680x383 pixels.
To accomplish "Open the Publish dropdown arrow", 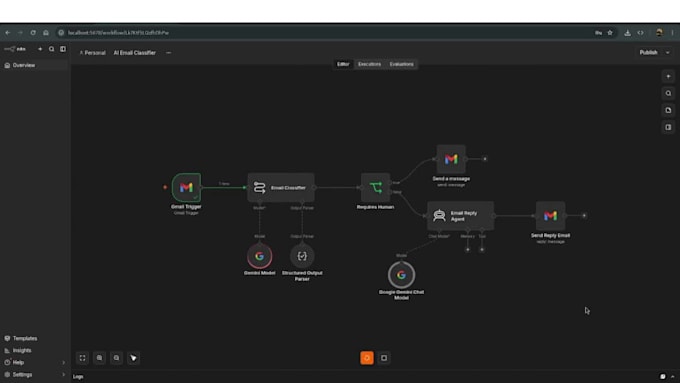I will point(668,52).
